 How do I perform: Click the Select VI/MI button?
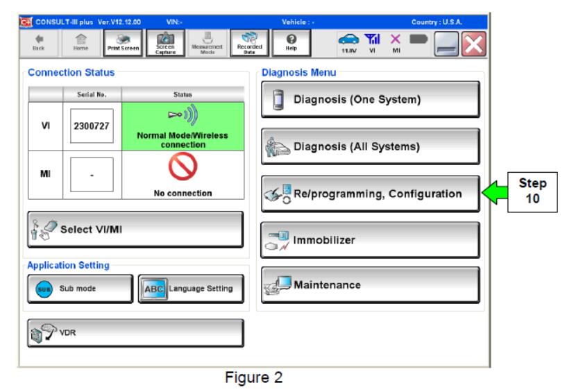coord(135,230)
